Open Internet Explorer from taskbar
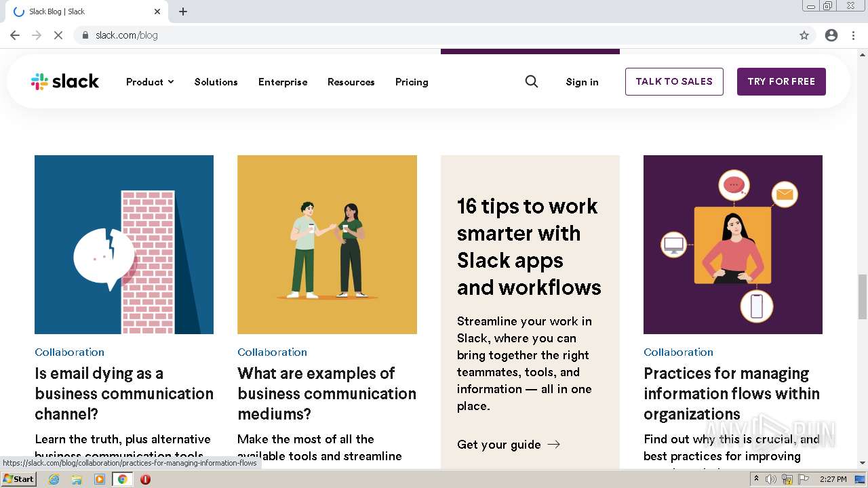The image size is (868, 488). point(54,479)
